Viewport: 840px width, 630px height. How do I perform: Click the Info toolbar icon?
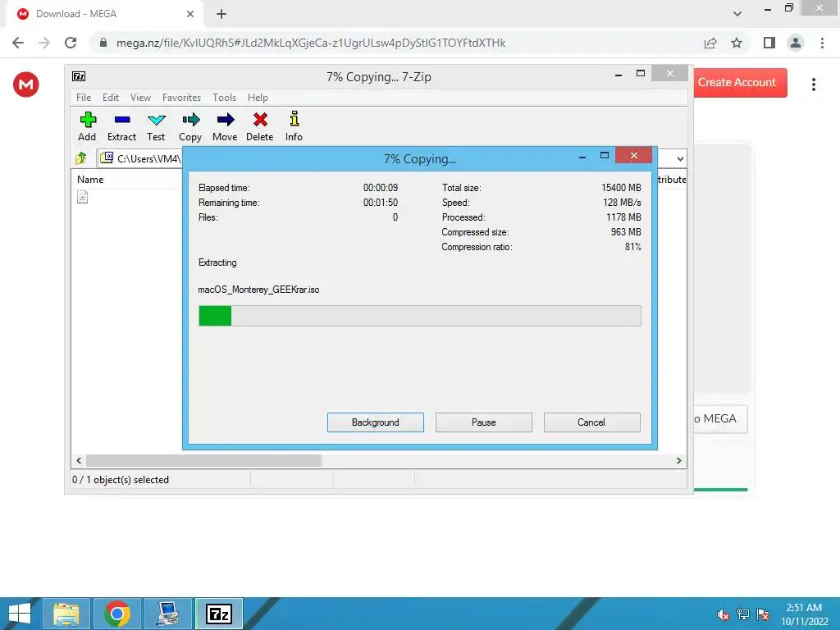[294, 126]
